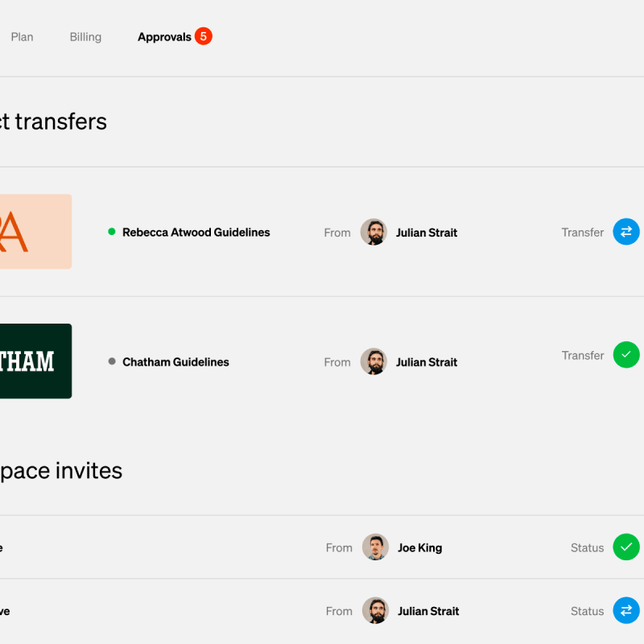
Task: Open Chatham Guidelines project name
Action: coord(175,361)
